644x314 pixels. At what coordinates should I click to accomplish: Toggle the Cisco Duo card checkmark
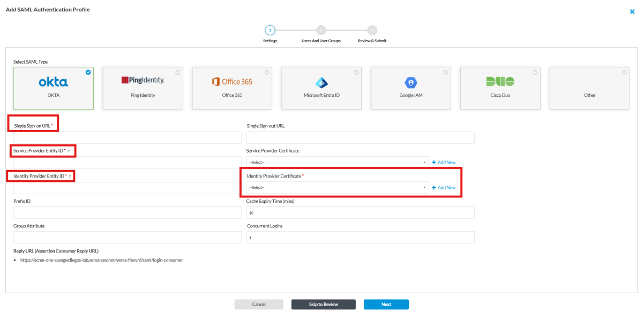535,72
